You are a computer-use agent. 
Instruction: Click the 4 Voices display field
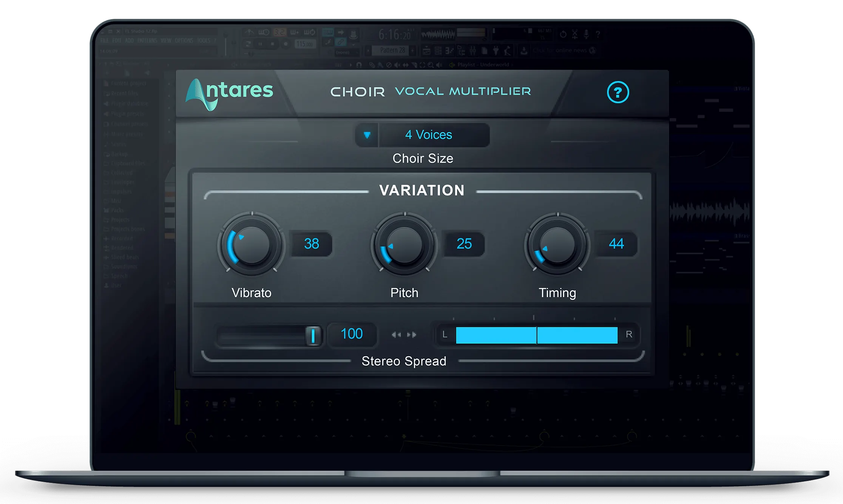434,135
